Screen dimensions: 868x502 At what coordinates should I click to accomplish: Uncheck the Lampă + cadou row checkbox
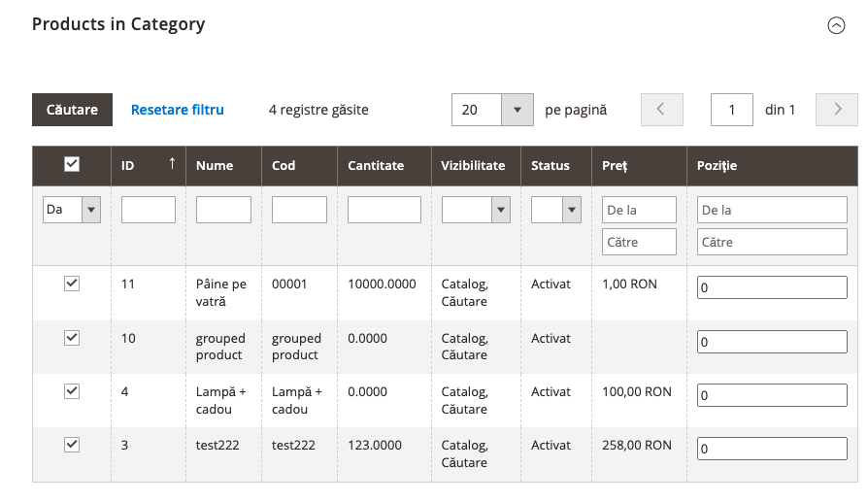coord(72,391)
